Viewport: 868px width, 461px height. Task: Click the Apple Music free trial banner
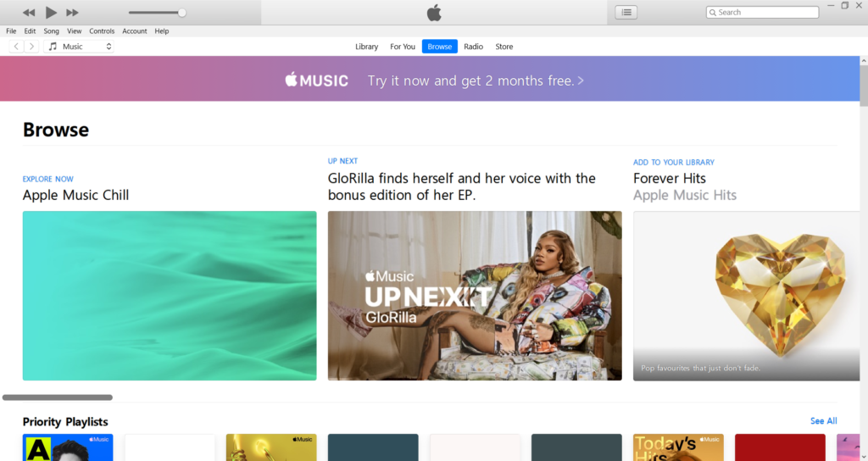(x=430, y=79)
